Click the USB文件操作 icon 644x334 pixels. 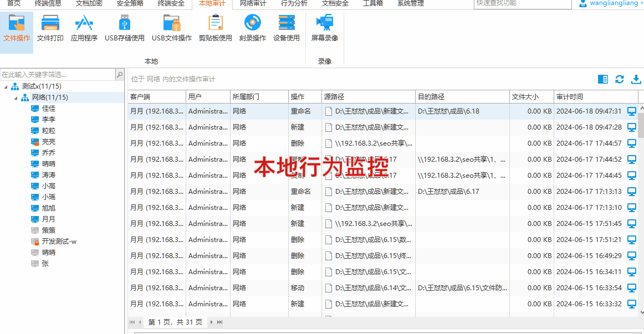[172, 28]
